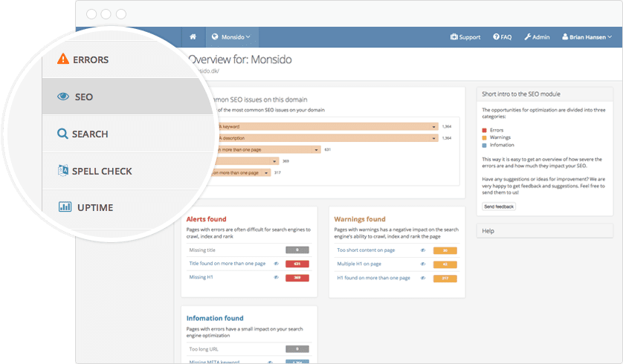Viewport: 623px width, 364px height.
Task: Open the FAQ link
Action: coord(503,37)
